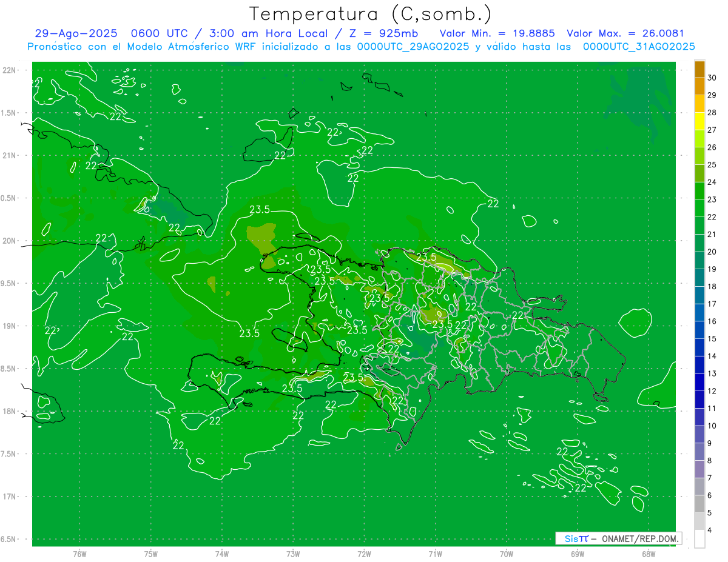Click the colorbar legend value '19'
Screen dimensions: 728x562
tap(712, 269)
